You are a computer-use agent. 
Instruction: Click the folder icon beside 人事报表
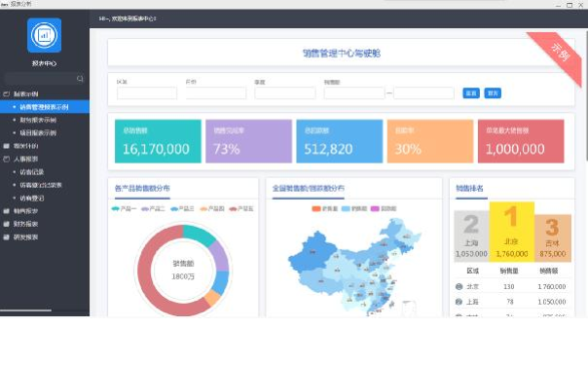pos(7,159)
